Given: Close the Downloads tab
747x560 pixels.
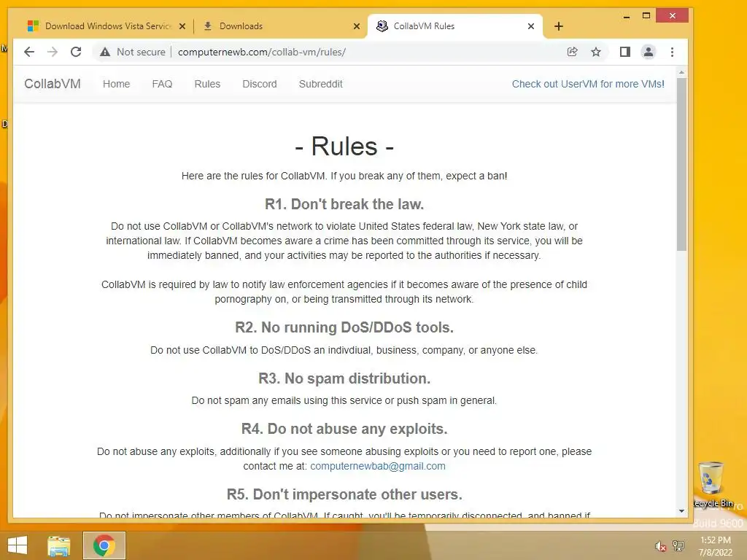Looking at the screenshot, I should [x=356, y=26].
